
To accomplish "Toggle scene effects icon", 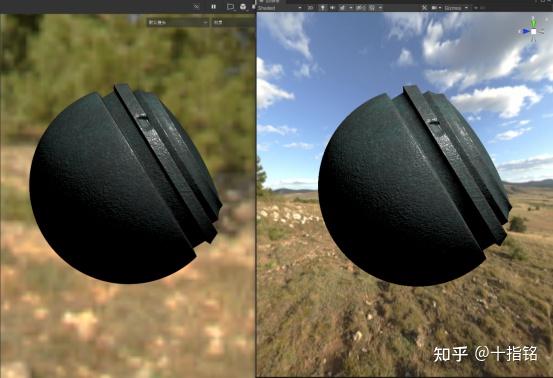I will [342, 8].
